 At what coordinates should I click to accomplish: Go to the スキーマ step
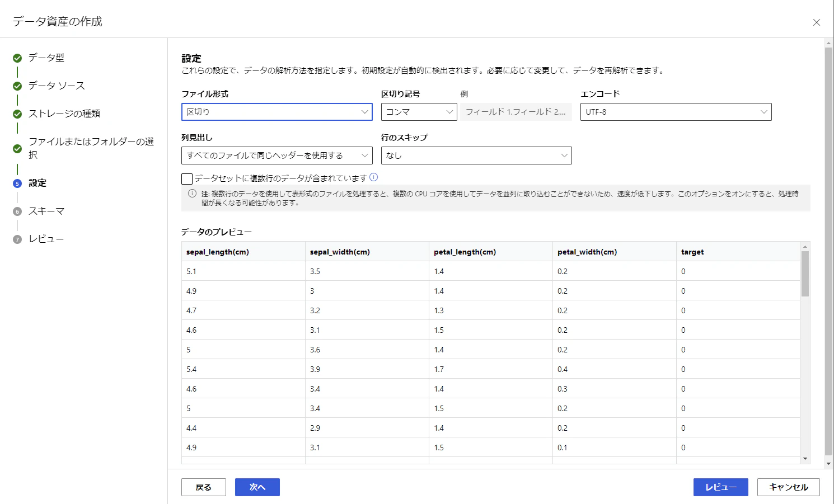pyautogui.click(x=46, y=211)
